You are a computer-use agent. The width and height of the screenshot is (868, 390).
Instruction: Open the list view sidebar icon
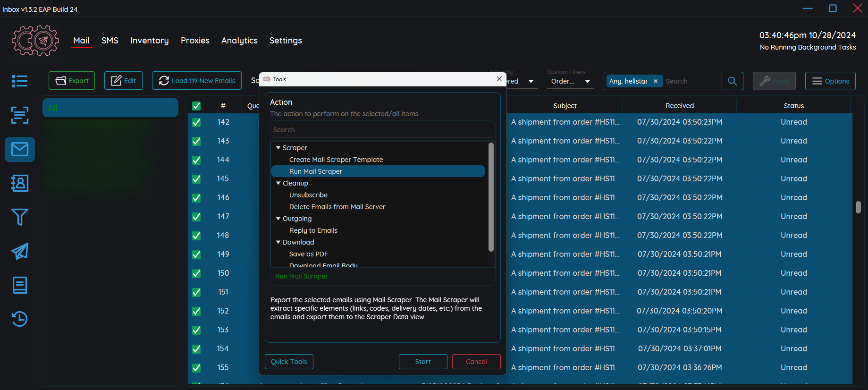(x=20, y=81)
